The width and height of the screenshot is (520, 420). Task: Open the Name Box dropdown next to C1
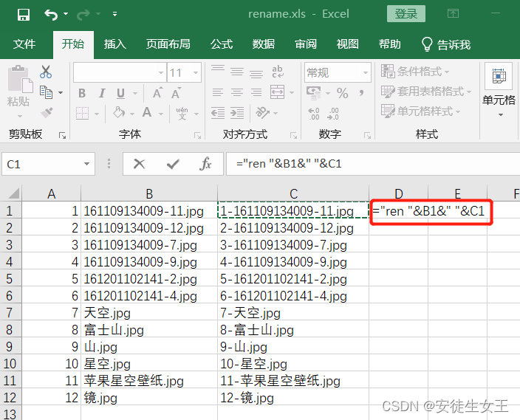(87, 164)
